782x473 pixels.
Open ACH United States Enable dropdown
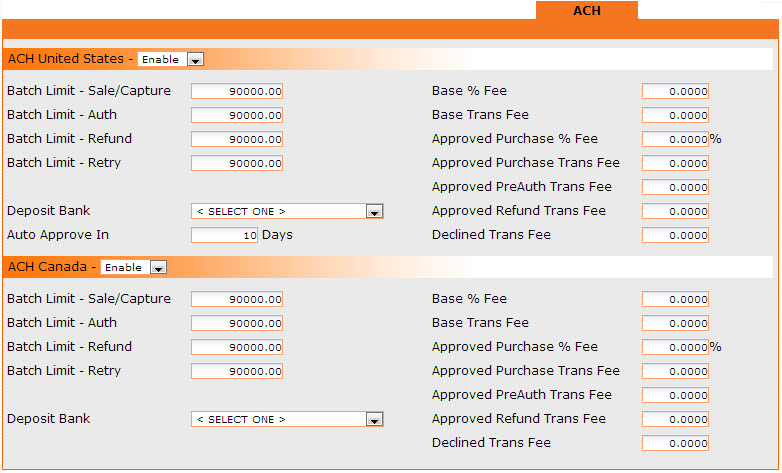tap(171, 60)
